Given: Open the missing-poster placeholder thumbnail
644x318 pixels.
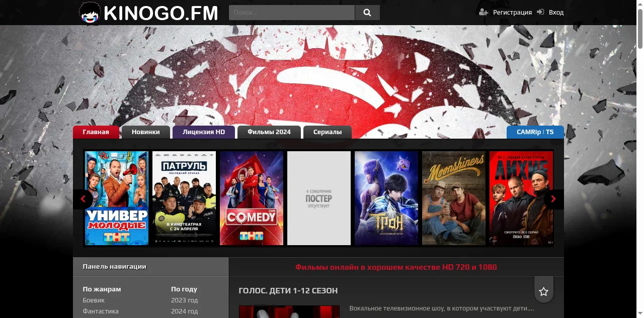Looking at the screenshot, I should pyautogui.click(x=319, y=198).
